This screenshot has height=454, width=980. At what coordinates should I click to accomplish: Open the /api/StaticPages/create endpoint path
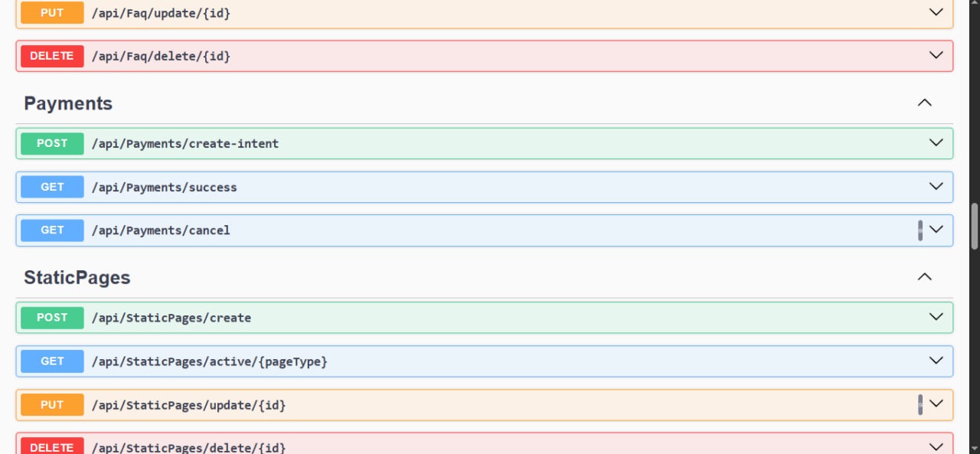point(171,317)
